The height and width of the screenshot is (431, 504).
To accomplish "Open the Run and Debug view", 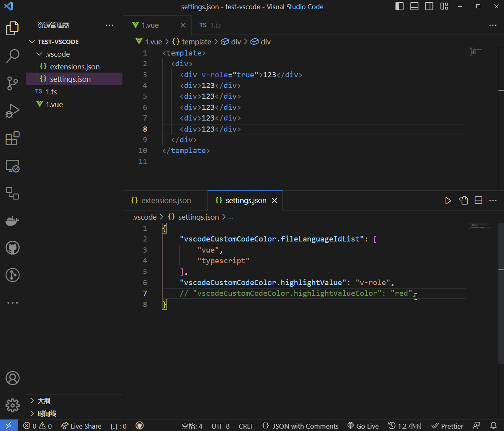I will pyautogui.click(x=12, y=111).
